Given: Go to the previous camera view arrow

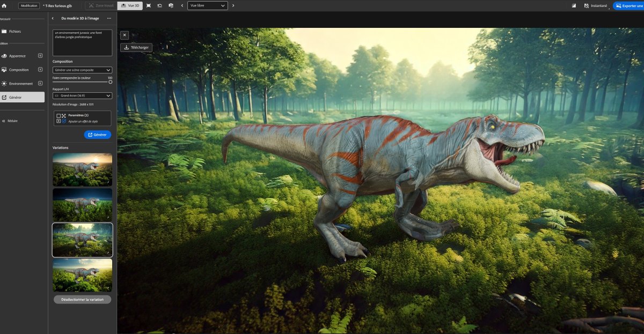Looking at the screenshot, I should [182, 5].
